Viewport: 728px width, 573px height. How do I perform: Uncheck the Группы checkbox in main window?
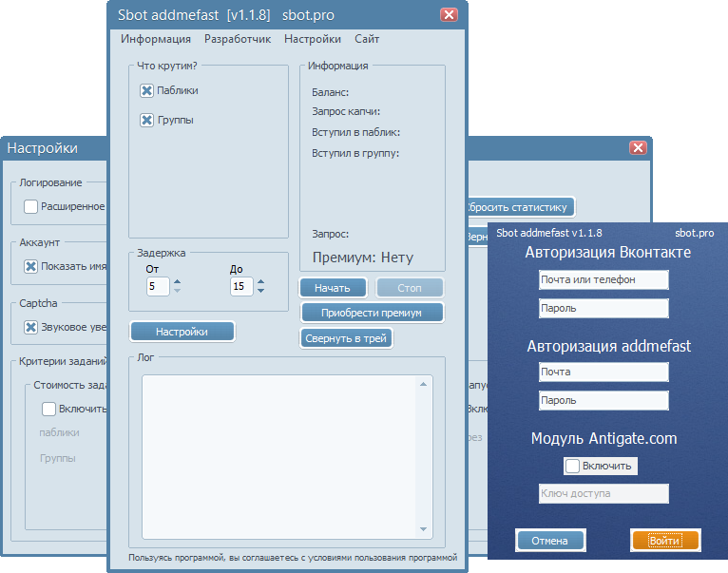pyautogui.click(x=146, y=121)
